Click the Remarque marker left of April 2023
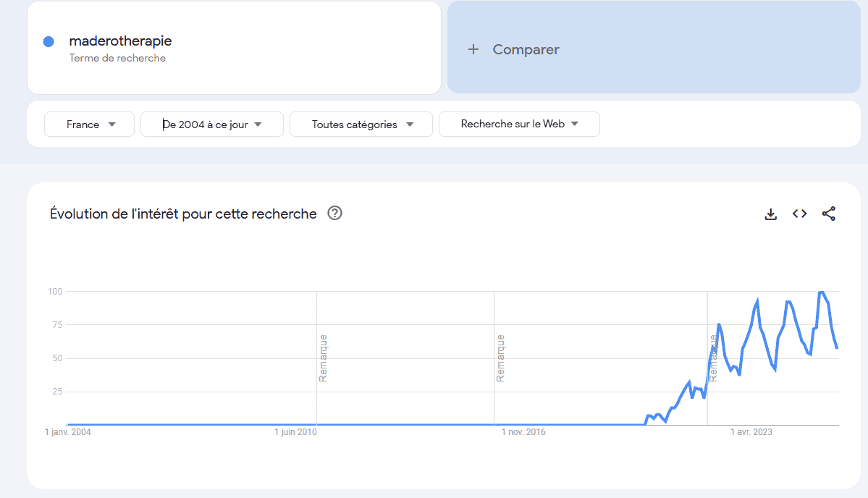868x498 pixels. point(713,358)
